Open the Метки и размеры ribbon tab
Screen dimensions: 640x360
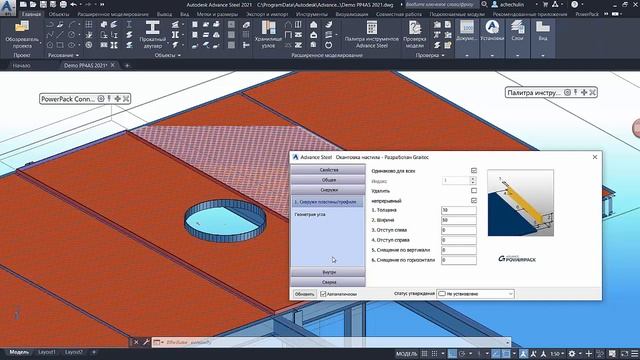(217, 14)
